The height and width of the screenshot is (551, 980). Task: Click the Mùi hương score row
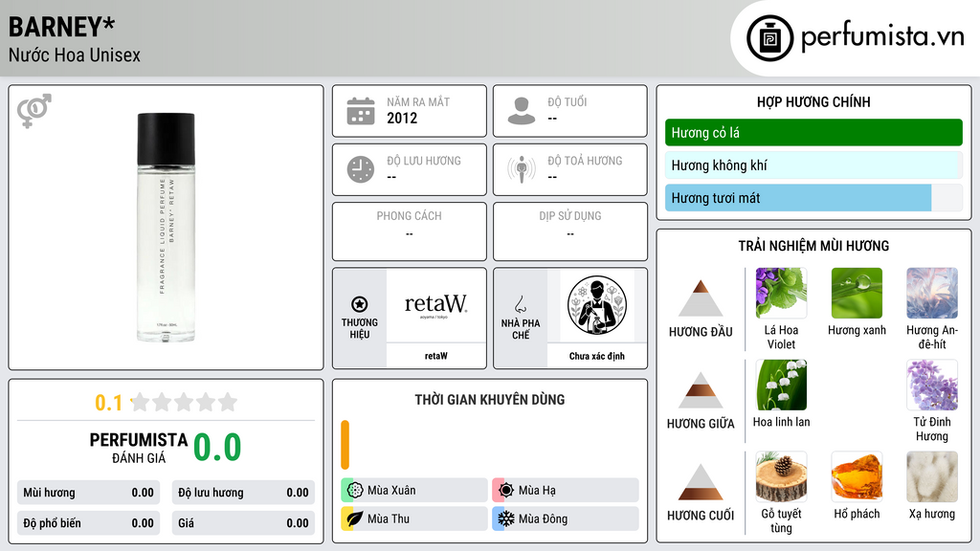[x=88, y=493]
